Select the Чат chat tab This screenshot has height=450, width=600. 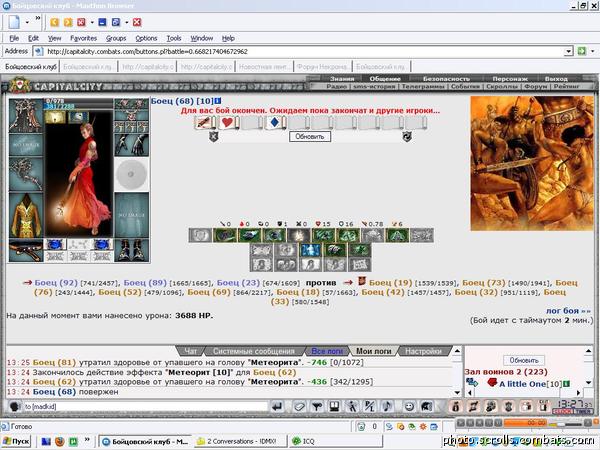190,351
